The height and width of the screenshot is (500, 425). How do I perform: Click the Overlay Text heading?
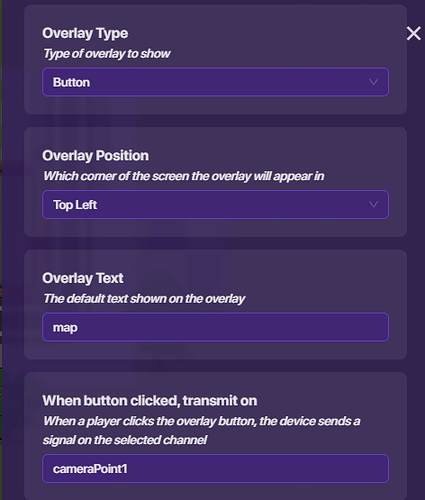83,278
